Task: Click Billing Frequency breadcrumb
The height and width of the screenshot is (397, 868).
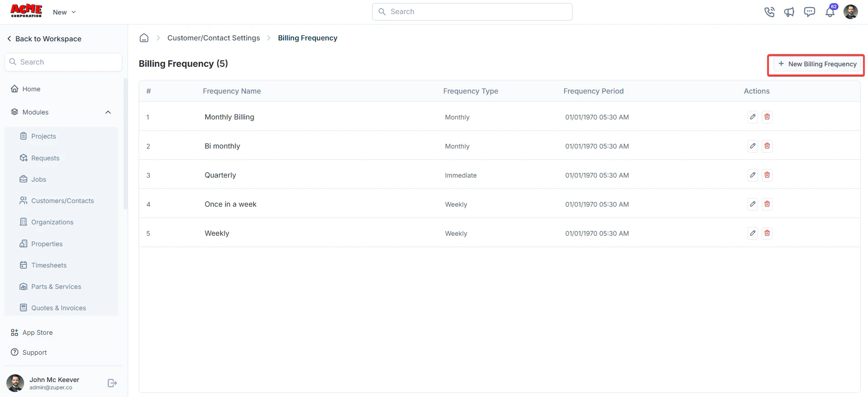Action: (308, 38)
